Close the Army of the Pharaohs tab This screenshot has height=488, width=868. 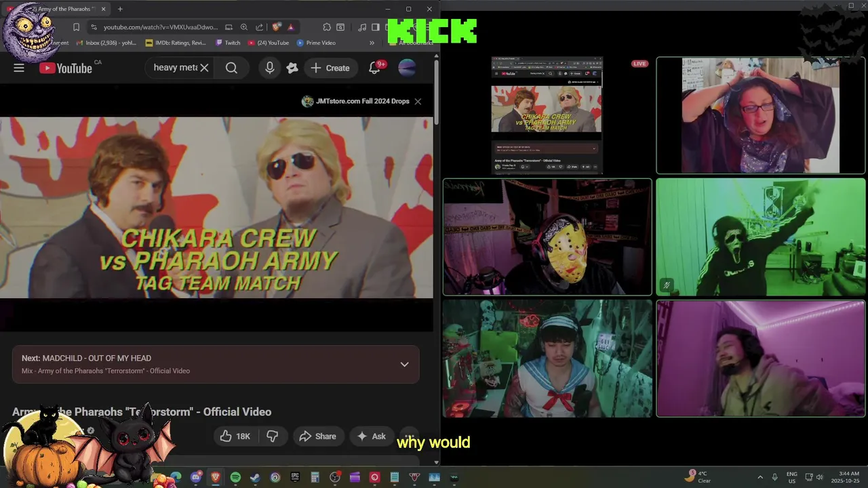tap(103, 9)
